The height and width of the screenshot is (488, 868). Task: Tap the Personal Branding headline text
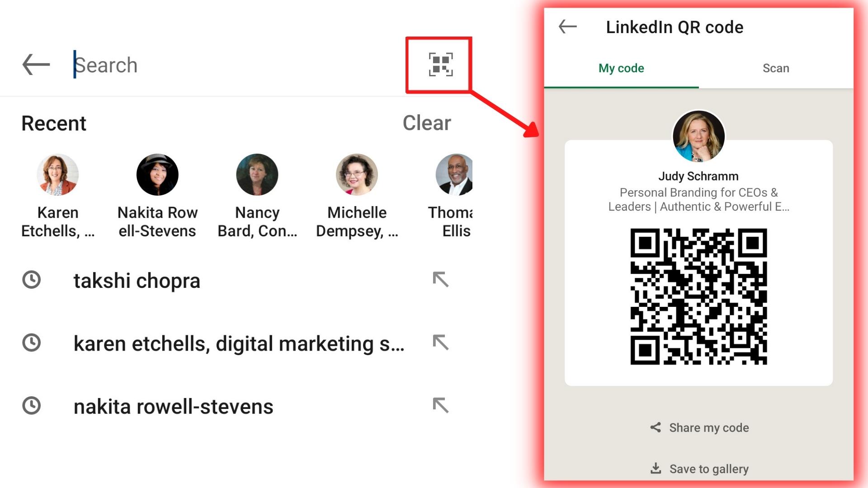click(x=698, y=199)
